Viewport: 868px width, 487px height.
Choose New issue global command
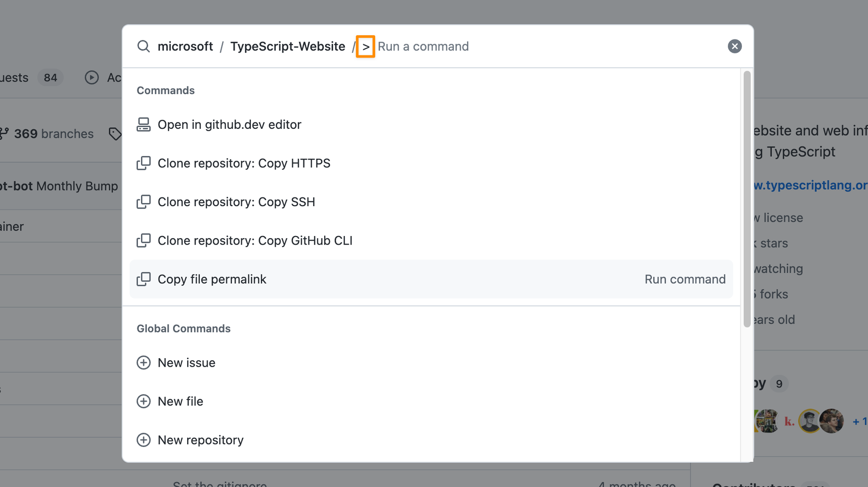pos(431,363)
